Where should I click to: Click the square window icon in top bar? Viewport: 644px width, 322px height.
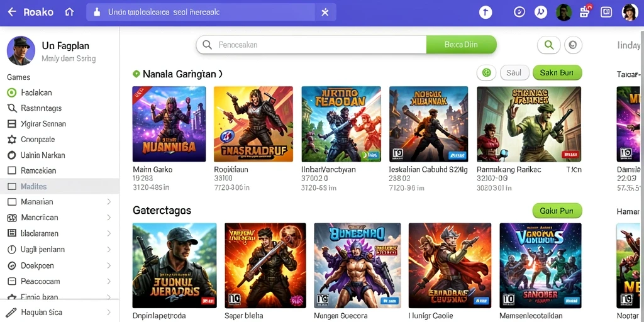tap(606, 12)
